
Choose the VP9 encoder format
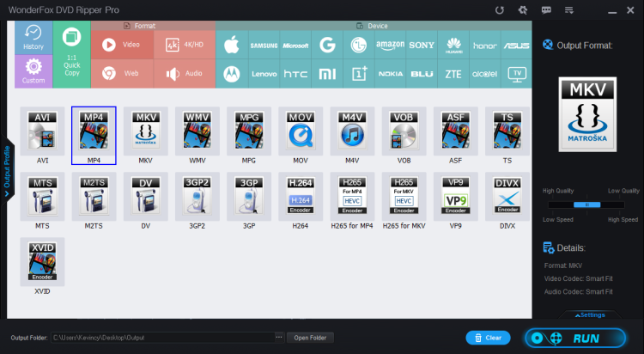[455, 199]
